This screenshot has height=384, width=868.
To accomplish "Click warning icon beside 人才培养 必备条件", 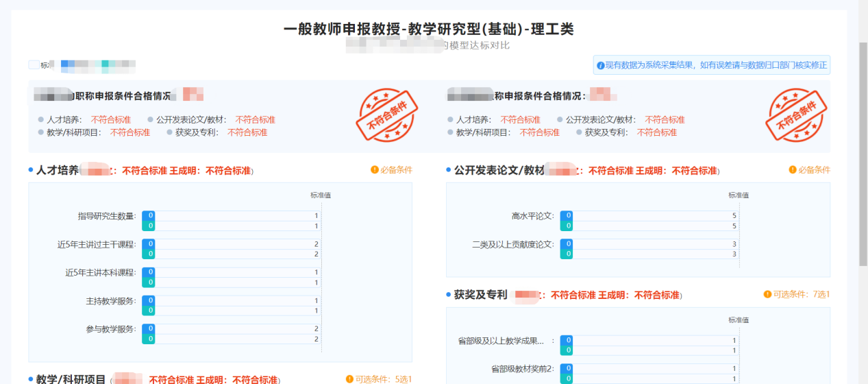I will click(x=375, y=170).
